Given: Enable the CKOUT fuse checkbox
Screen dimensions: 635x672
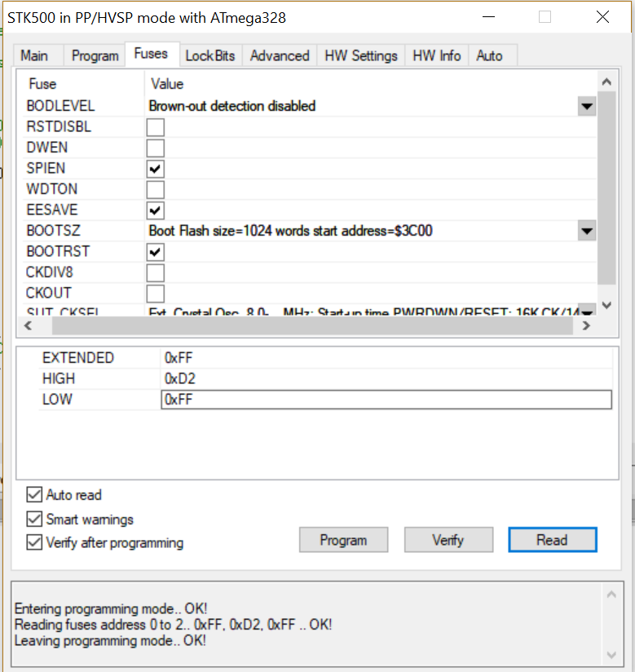Looking at the screenshot, I should (155, 294).
